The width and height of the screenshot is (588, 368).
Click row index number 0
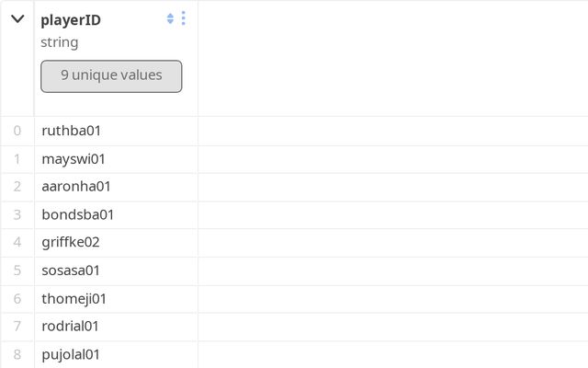pos(17,131)
